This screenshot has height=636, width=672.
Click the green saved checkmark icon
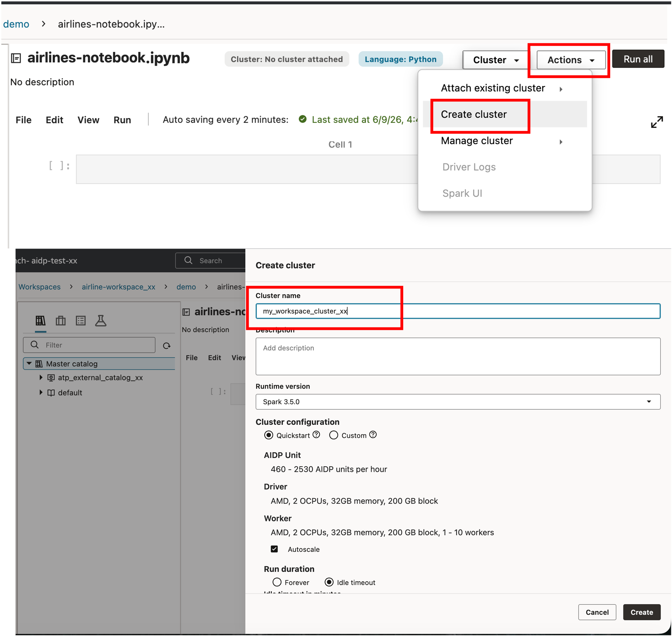click(302, 119)
